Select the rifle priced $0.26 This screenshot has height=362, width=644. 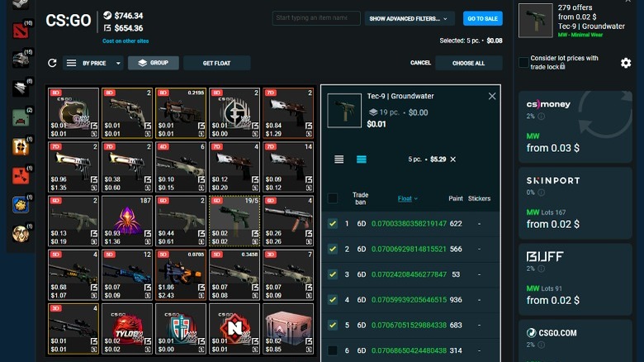(288, 221)
